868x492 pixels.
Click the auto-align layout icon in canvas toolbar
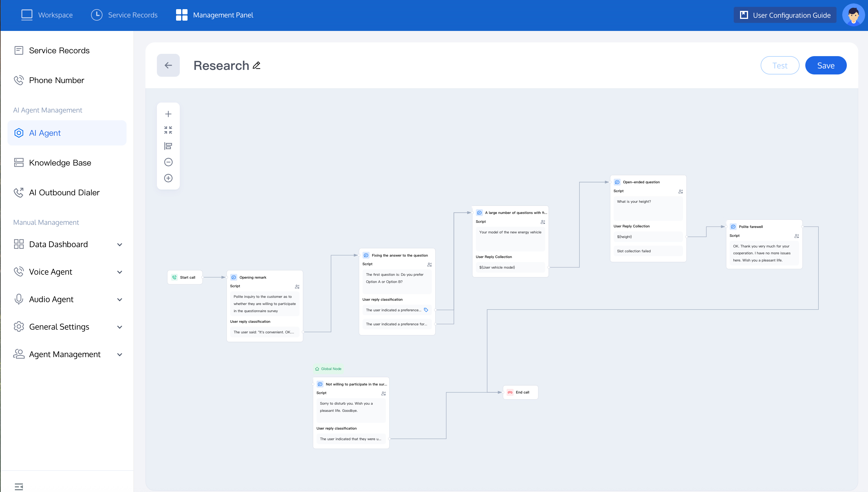coord(168,146)
